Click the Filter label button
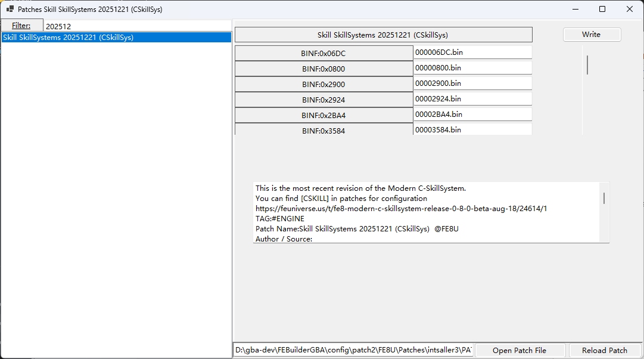This screenshot has height=359, width=644. [x=21, y=26]
